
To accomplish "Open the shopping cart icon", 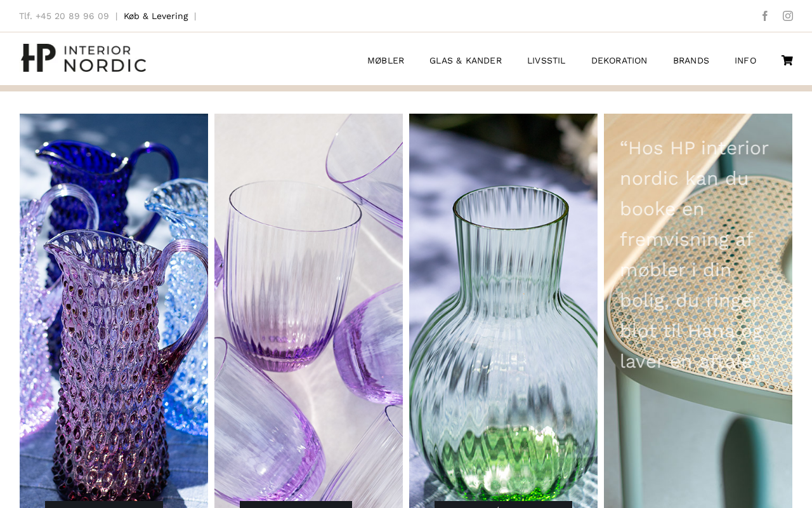I will pos(787,60).
